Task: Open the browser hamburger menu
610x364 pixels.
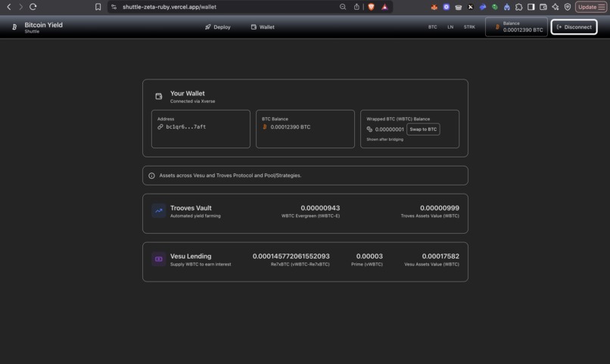Action: pyautogui.click(x=602, y=7)
